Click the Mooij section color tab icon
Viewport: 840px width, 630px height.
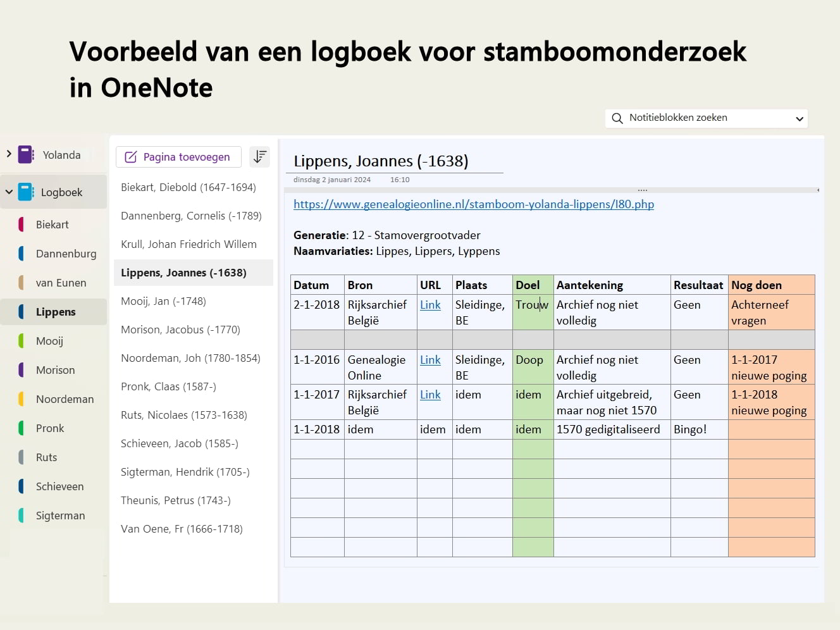tap(22, 341)
